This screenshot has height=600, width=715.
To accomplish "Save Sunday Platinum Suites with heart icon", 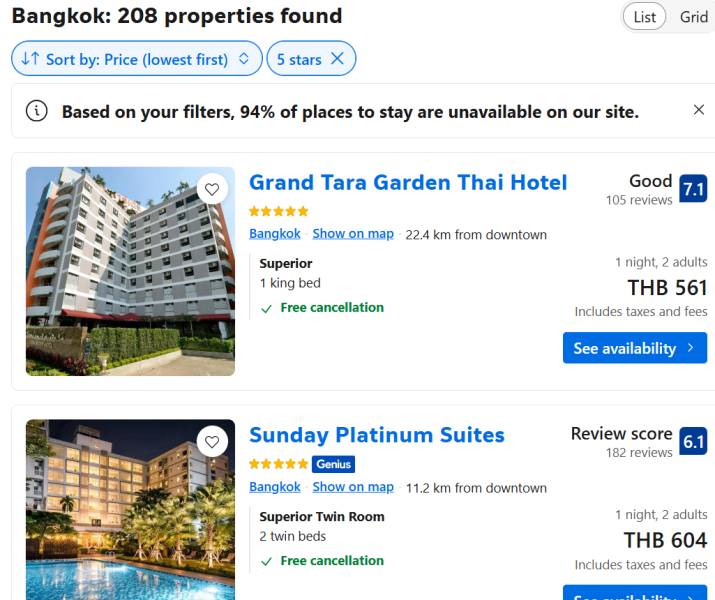I will click(212, 442).
